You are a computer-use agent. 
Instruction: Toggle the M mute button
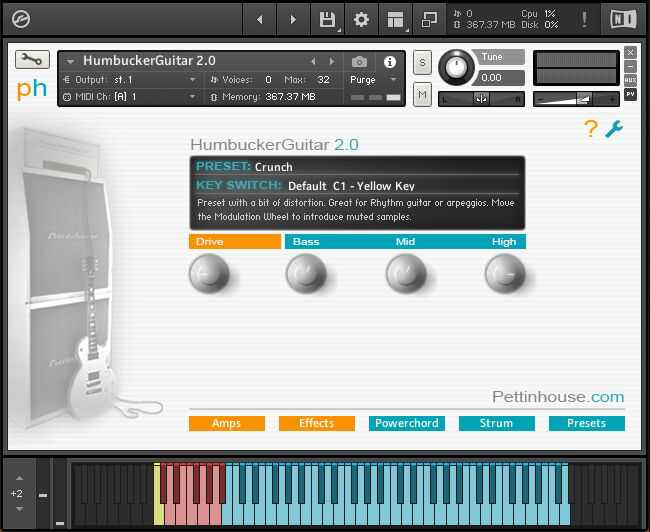pyautogui.click(x=422, y=95)
